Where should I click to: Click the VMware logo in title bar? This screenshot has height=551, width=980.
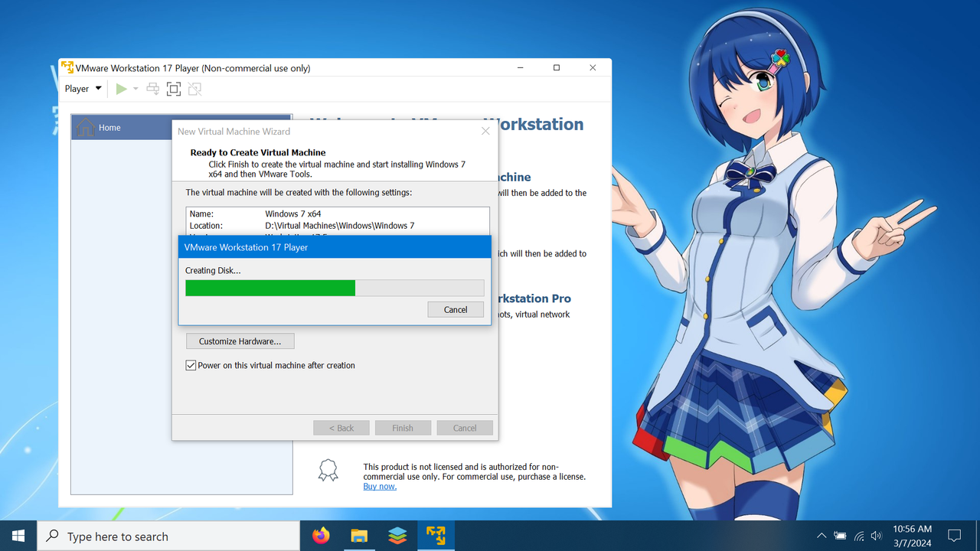pos(67,67)
